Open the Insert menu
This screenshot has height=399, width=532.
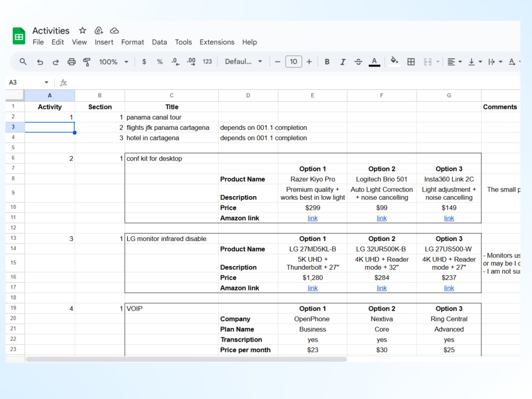[104, 42]
